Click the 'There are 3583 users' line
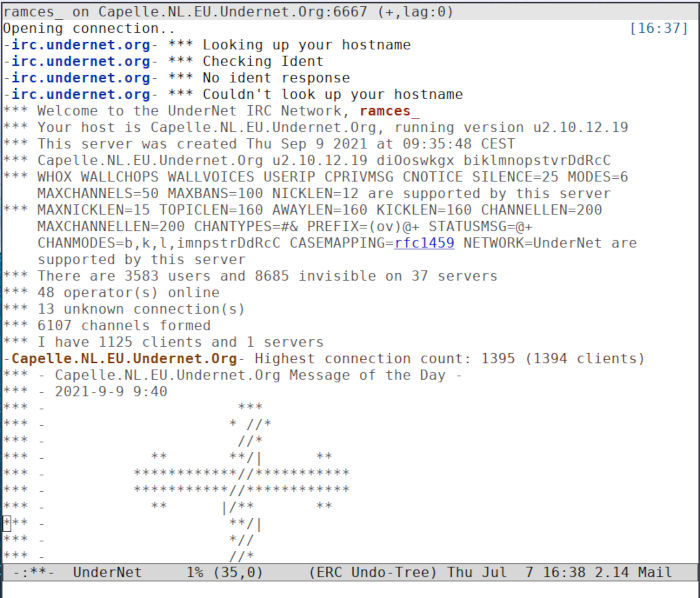700x598 pixels. tap(250, 276)
